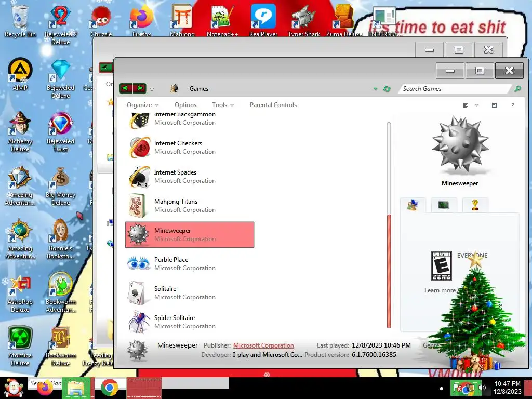Image resolution: width=532 pixels, height=399 pixels.
Task: Select the AIMP desktop shortcut
Action: click(x=20, y=75)
